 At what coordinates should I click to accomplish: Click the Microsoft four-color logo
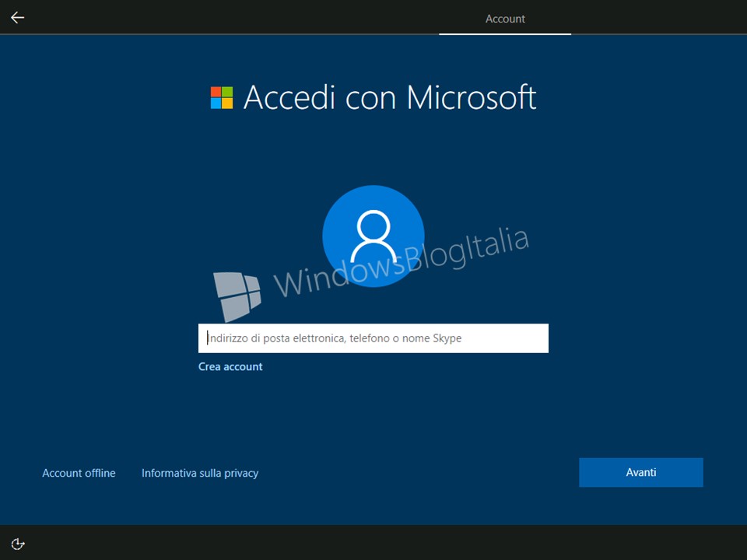222,98
